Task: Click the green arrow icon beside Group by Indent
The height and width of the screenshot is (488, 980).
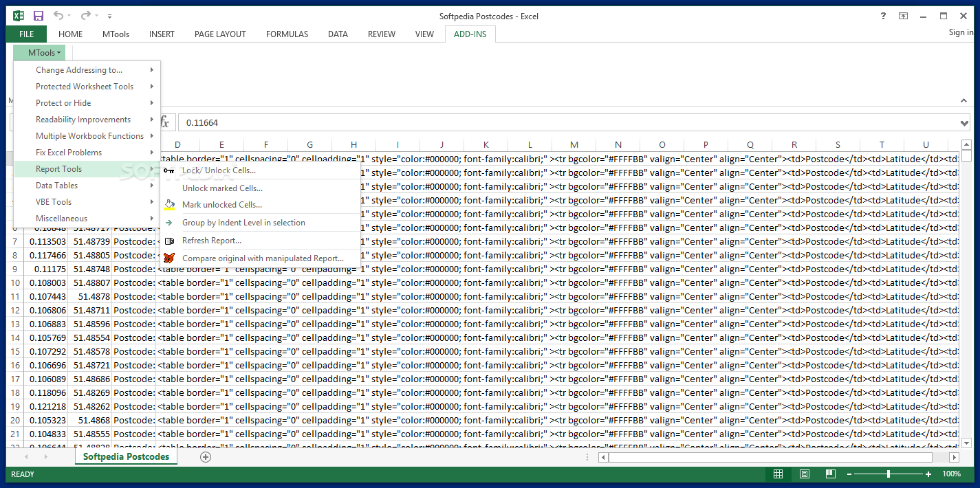Action: click(x=169, y=222)
